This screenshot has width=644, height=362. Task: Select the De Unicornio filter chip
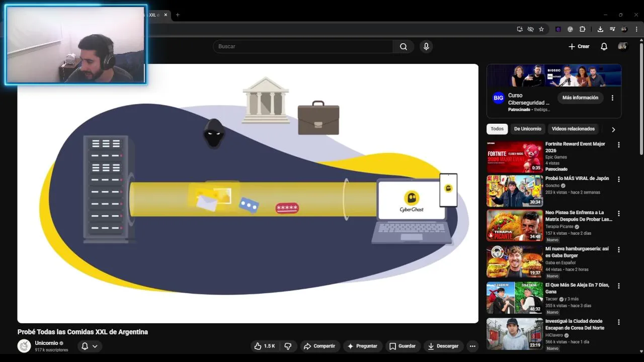click(x=527, y=129)
